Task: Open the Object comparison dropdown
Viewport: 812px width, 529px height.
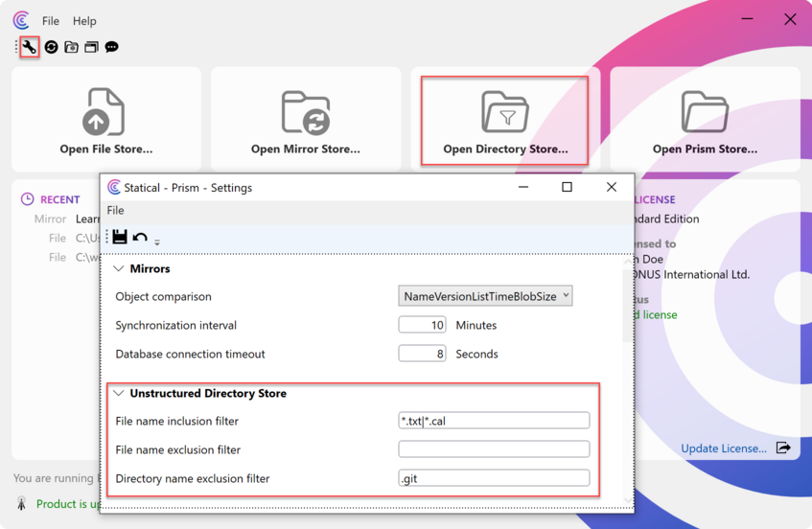Action: pos(485,296)
